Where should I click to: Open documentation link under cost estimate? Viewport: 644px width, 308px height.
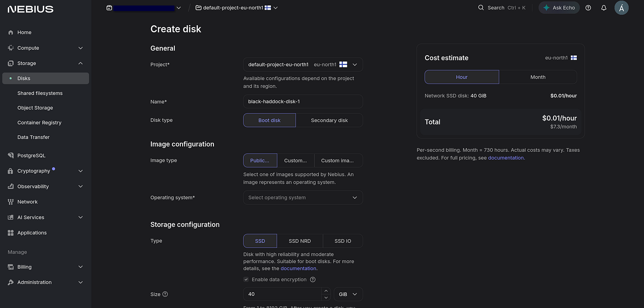pyautogui.click(x=506, y=158)
